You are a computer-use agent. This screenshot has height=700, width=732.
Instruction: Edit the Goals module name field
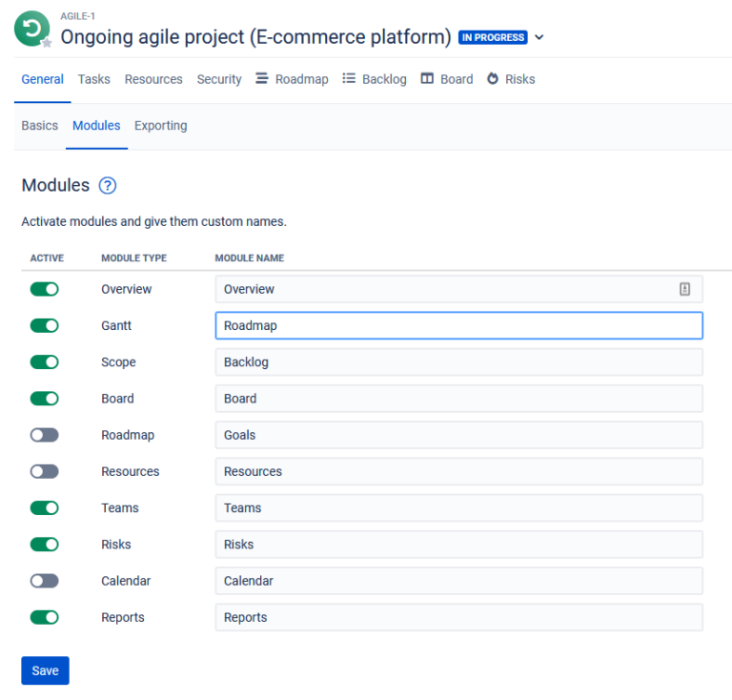(458, 435)
